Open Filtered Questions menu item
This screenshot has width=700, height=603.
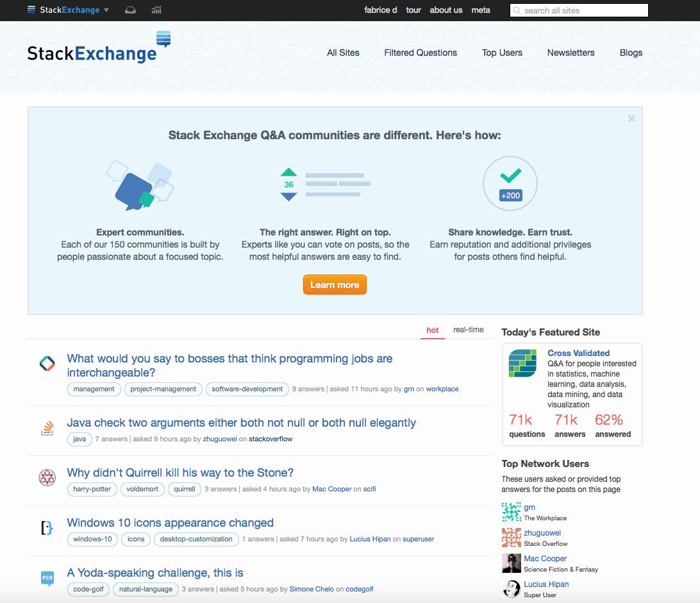click(x=421, y=53)
